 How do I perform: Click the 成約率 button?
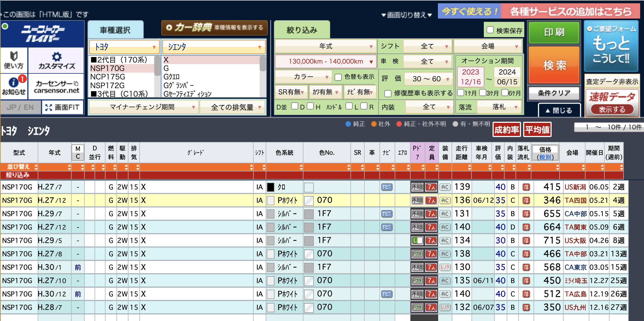[507, 130]
